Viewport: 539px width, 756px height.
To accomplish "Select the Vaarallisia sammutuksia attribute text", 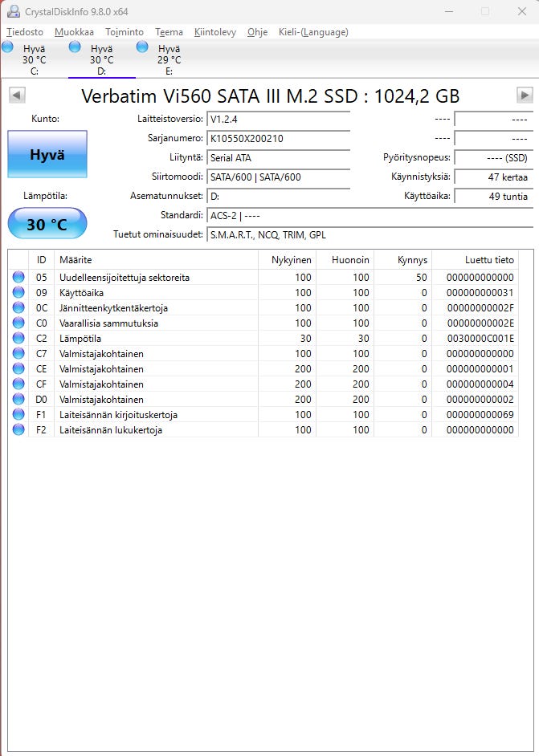I will click(108, 323).
